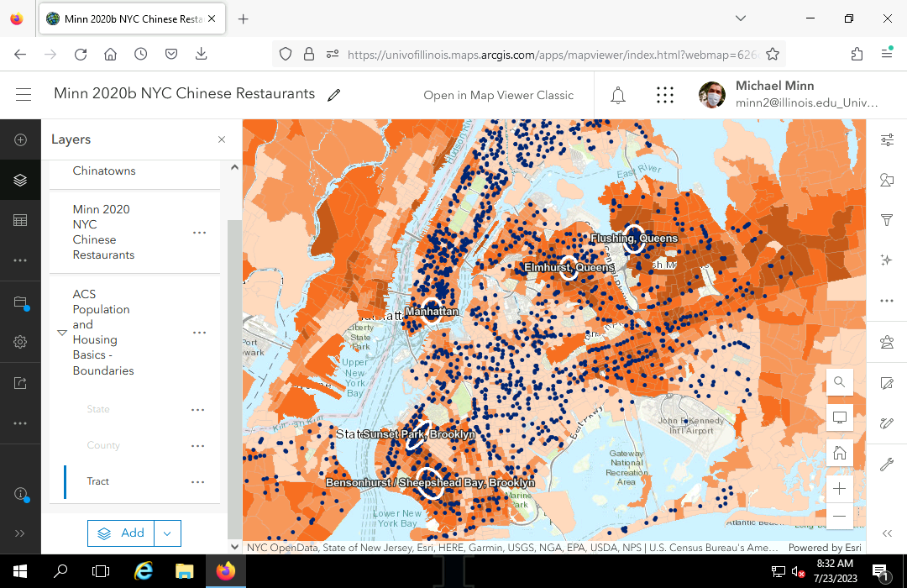907x588 pixels.
Task: Open Map properties gear icon
Action: pos(20,342)
